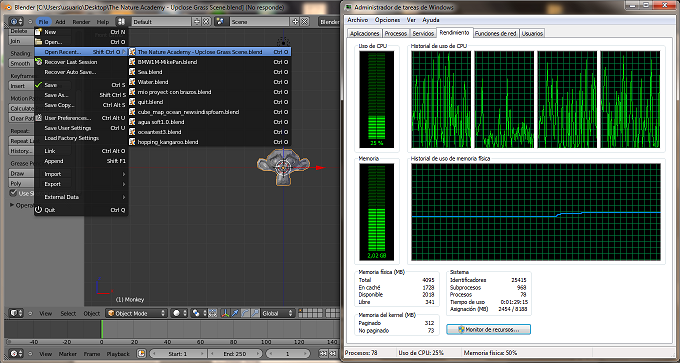Switch to Procesos tab in Task Manager
This screenshot has width=680, height=363.
396,33
